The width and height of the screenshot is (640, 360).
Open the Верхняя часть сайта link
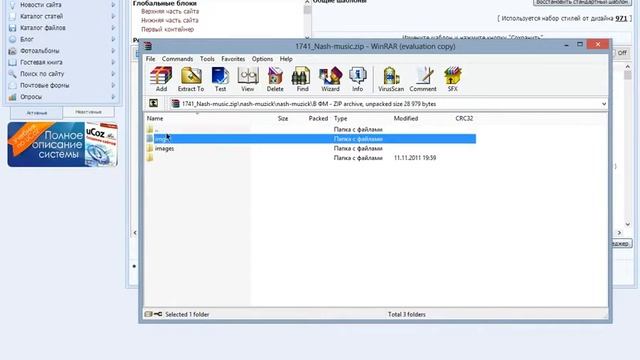pos(170,11)
